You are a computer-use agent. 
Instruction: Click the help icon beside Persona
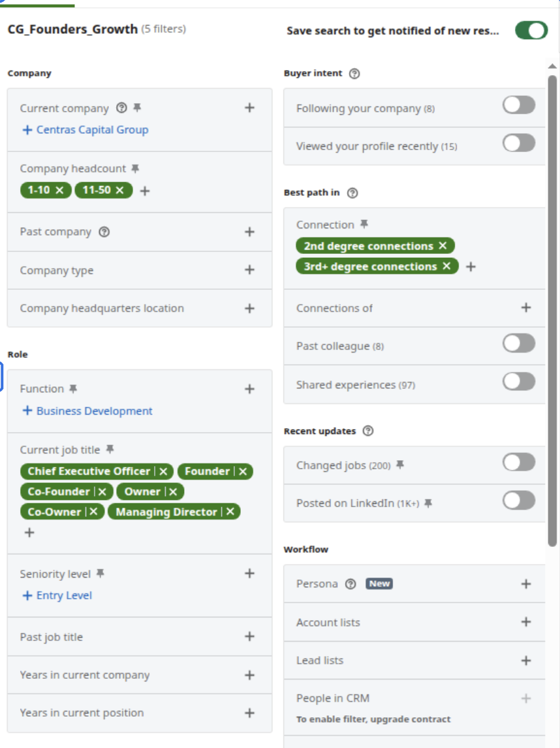tap(350, 584)
